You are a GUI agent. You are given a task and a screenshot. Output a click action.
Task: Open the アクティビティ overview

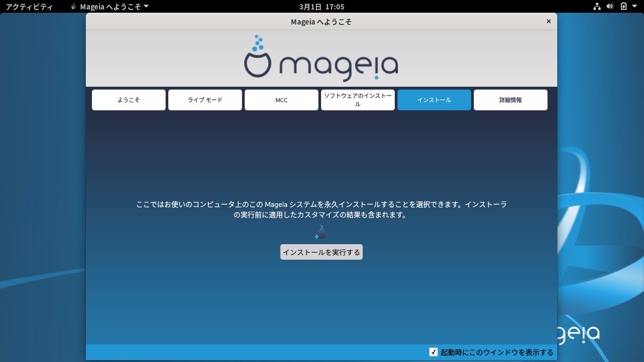pyautogui.click(x=29, y=7)
